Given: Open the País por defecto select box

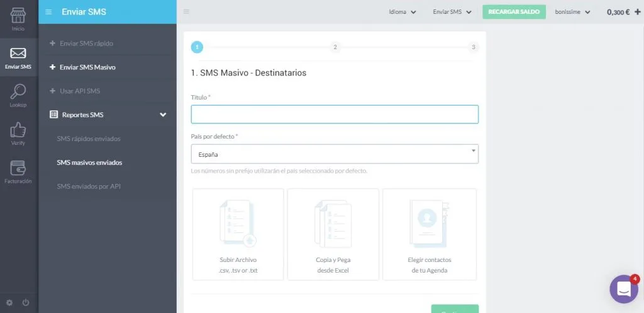Looking at the screenshot, I should (x=335, y=154).
